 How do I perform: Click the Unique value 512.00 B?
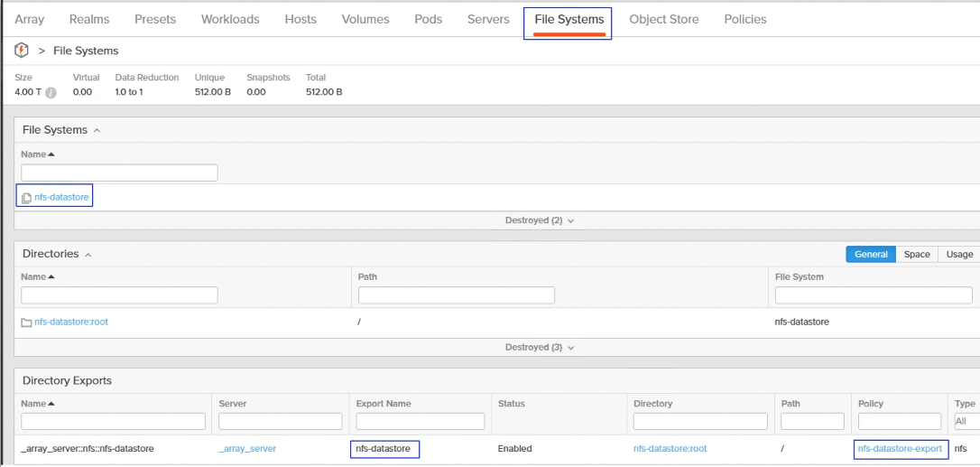click(x=213, y=92)
